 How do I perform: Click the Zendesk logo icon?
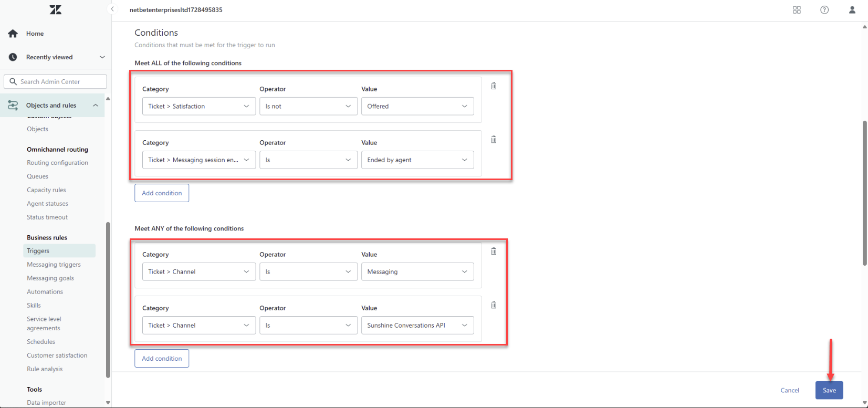point(55,10)
